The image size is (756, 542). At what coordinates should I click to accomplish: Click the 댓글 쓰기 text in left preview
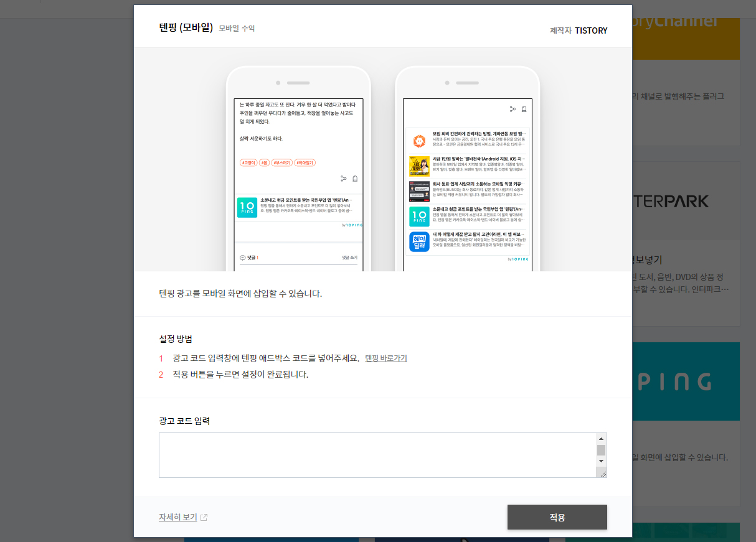[350, 258]
